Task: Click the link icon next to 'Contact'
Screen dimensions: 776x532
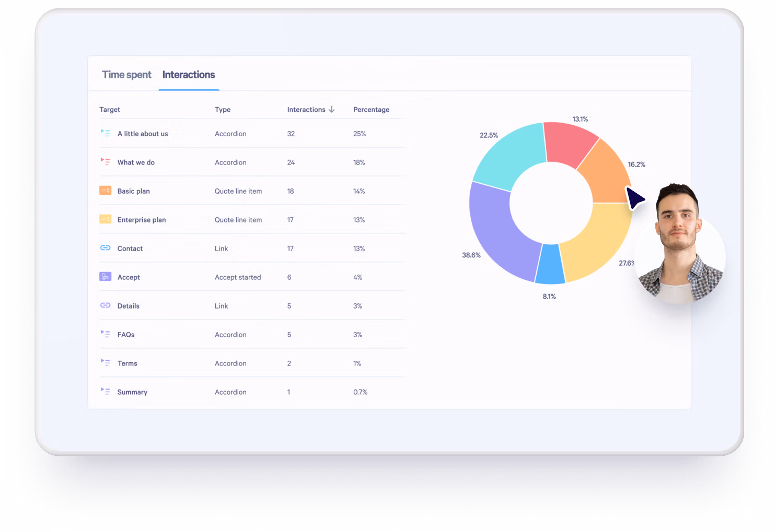Action: [106, 248]
